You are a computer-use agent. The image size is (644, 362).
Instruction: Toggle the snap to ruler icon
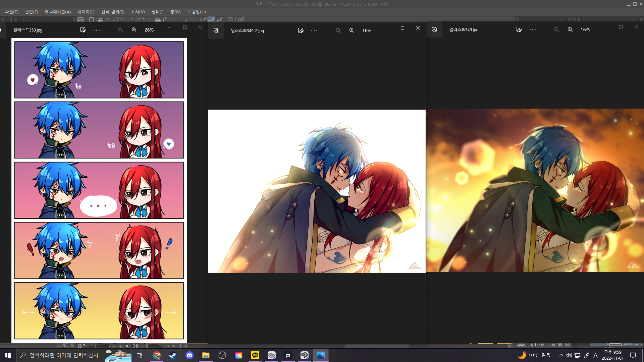203,20
